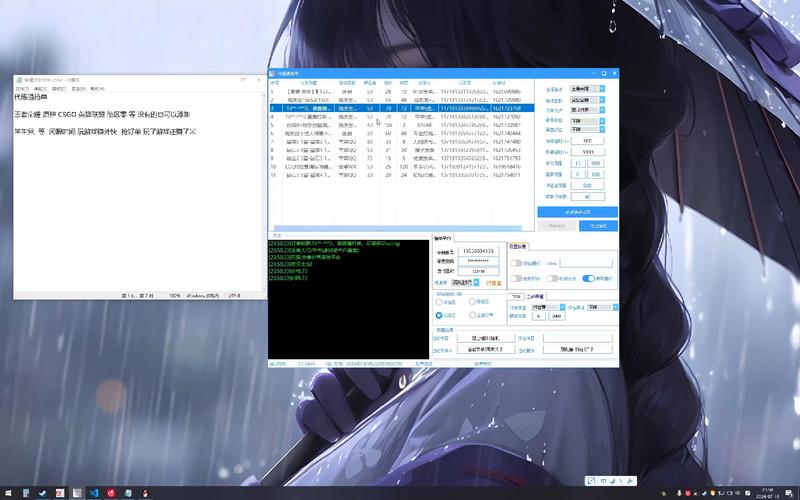Click the horizontal scrollbar under the order table
Image resolution: width=800 pixels, height=500 pixels.
[398, 228]
